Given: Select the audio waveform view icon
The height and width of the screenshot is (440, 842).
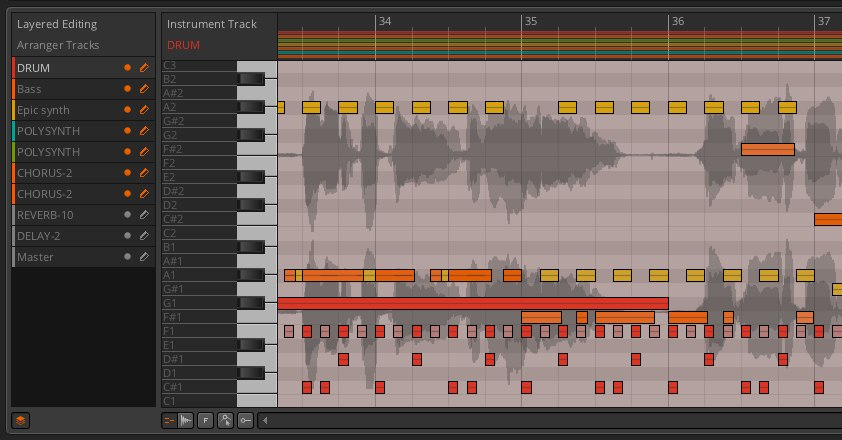Looking at the screenshot, I should [186, 421].
